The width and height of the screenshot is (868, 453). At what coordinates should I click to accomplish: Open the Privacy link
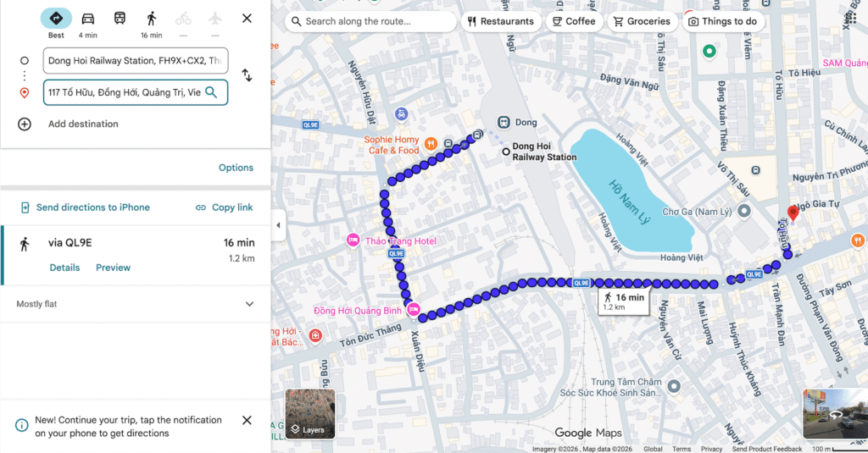tap(711, 449)
